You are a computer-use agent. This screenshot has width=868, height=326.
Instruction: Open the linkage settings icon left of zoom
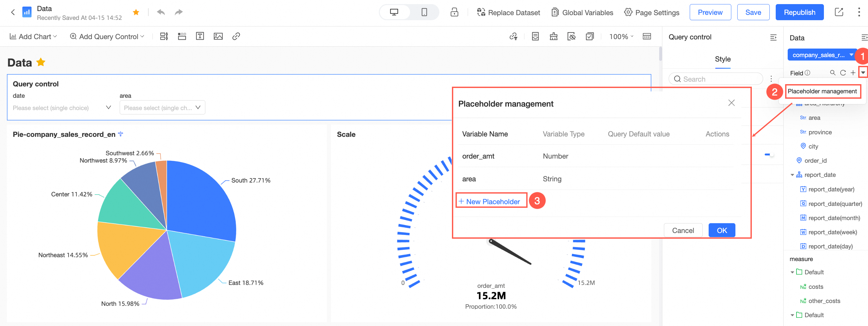coord(513,37)
